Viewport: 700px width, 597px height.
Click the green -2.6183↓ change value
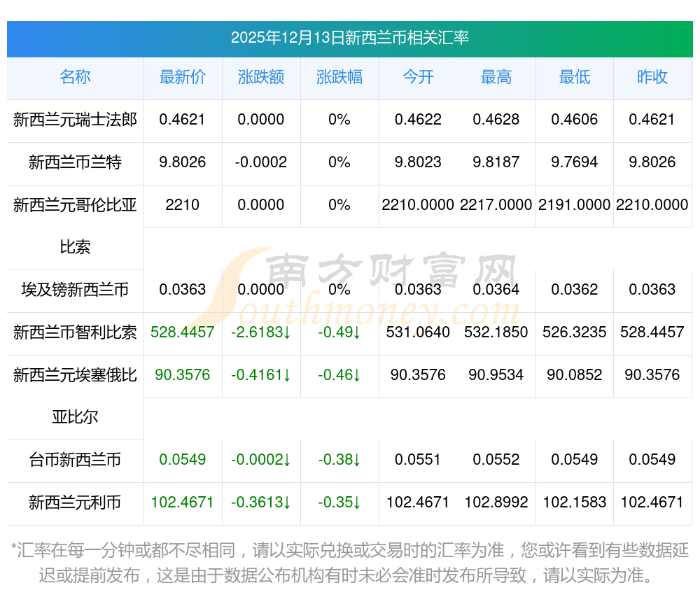(261, 332)
